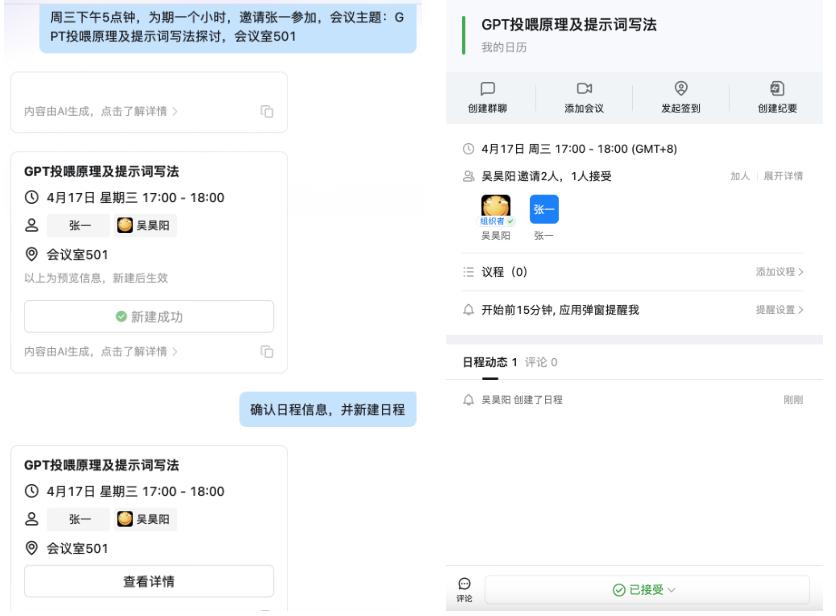This screenshot has height=616, width=836.
Task: Click the 创建群聊 chat icon
Action: coord(487,88)
